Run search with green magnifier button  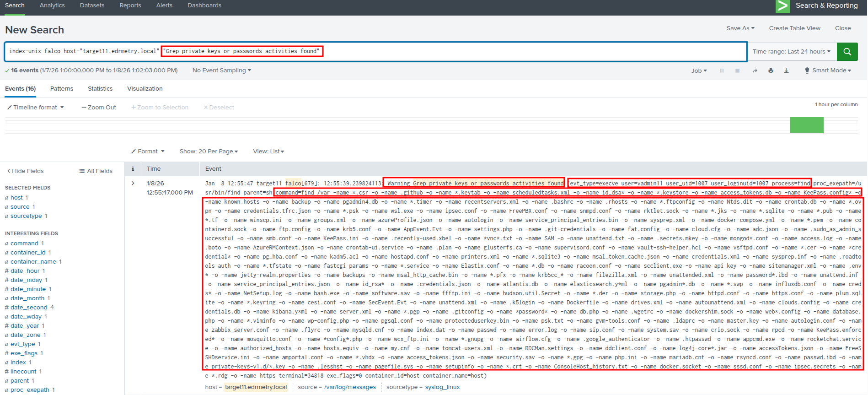pyautogui.click(x=847, y=52)
